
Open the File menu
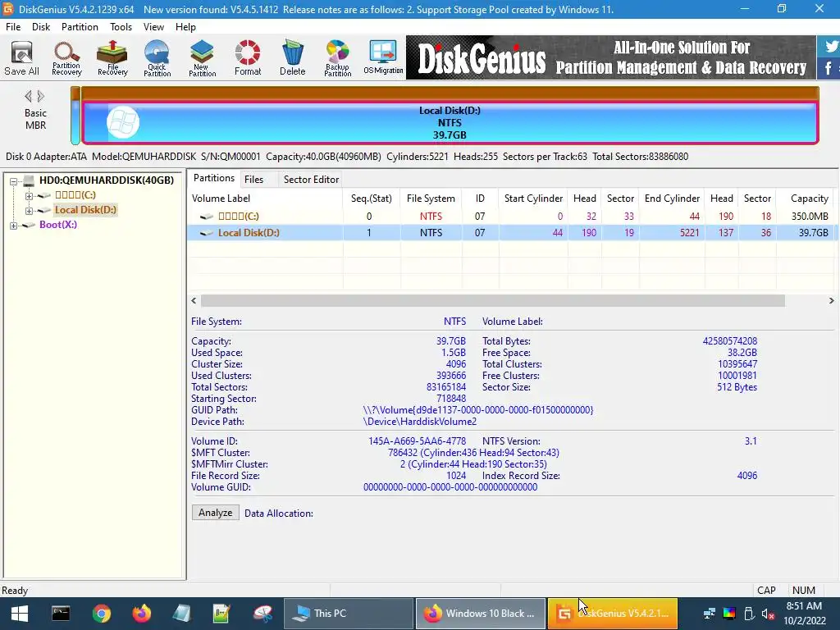tap(13, 27)
